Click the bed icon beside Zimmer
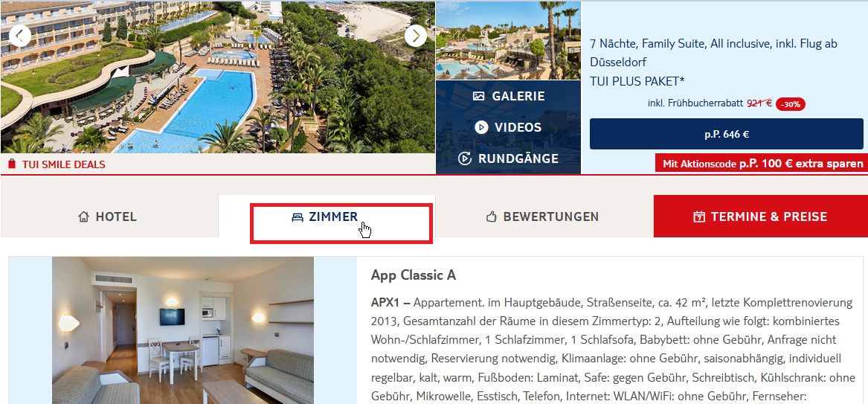This screenshot has width=868, height=404. tap(298, 217)
